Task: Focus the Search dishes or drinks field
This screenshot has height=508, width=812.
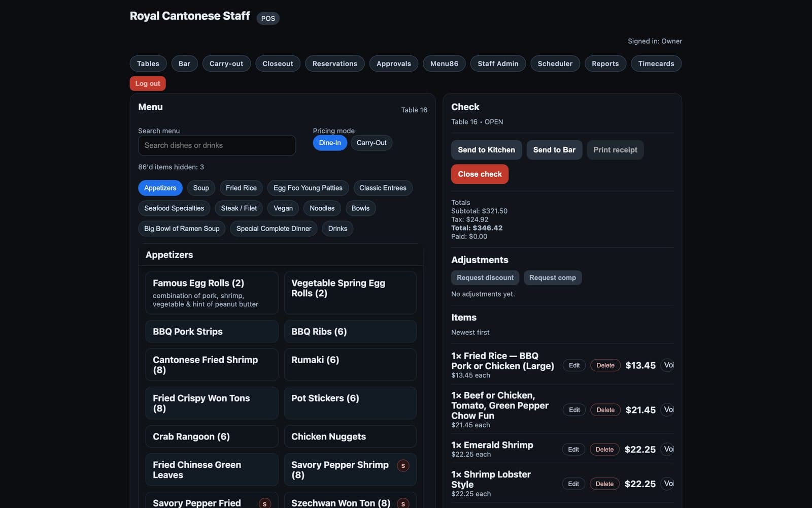Action: click(217, 145)
